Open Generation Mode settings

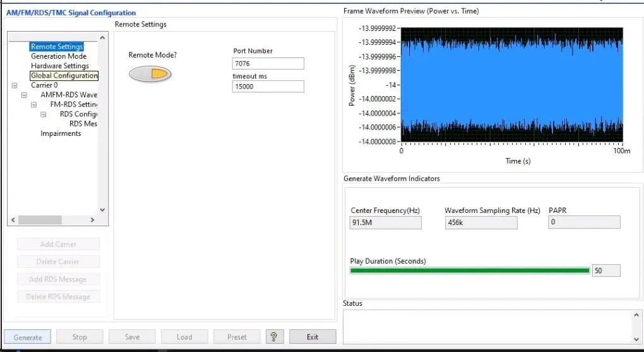59,56
